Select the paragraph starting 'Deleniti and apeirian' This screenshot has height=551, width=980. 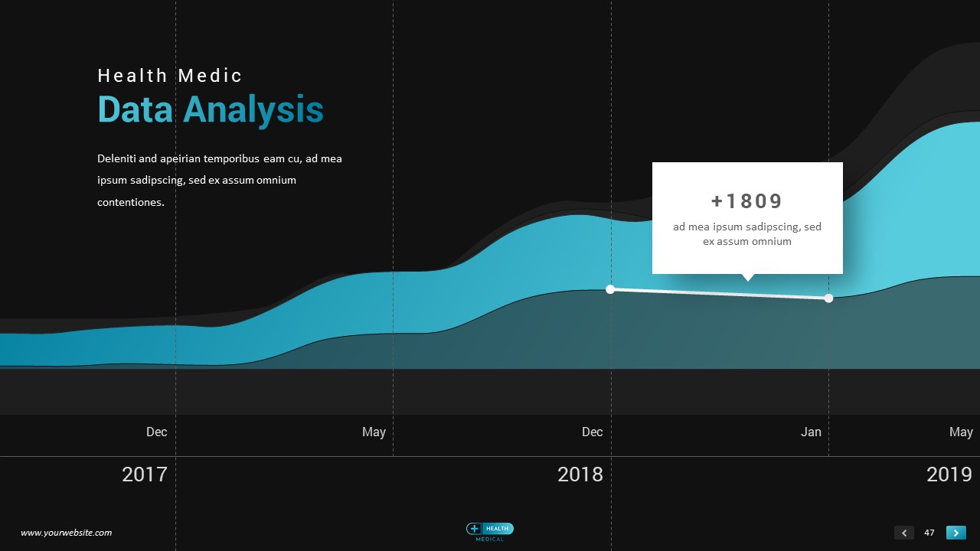(x=220, y=181)
